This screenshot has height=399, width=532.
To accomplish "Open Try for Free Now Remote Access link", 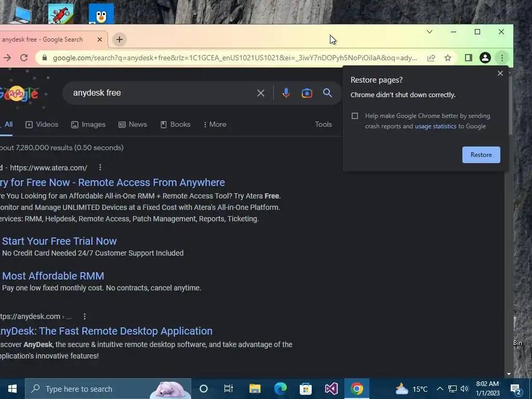I will [112, 182].
